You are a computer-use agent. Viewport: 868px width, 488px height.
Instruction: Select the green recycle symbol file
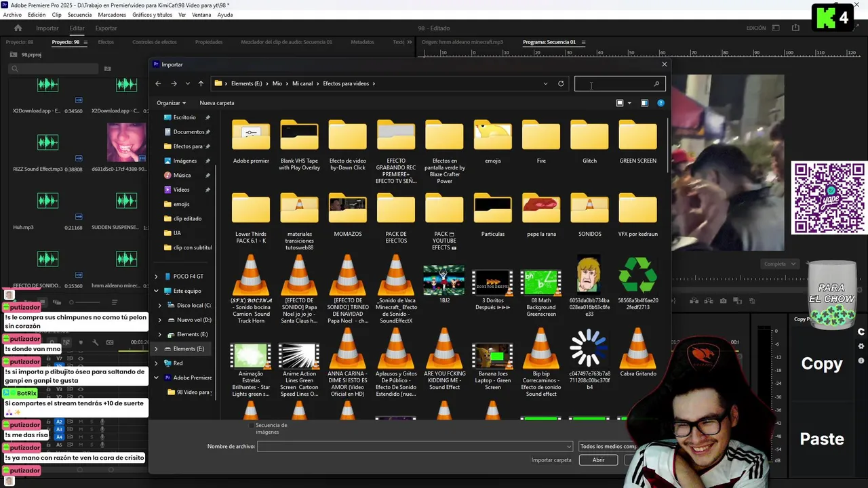tap(637, 283)
